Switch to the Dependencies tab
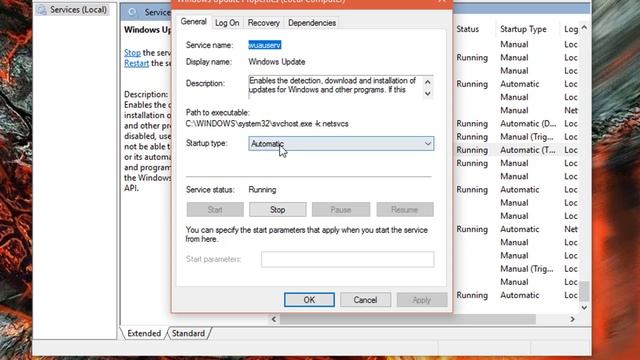 point(312,23)
